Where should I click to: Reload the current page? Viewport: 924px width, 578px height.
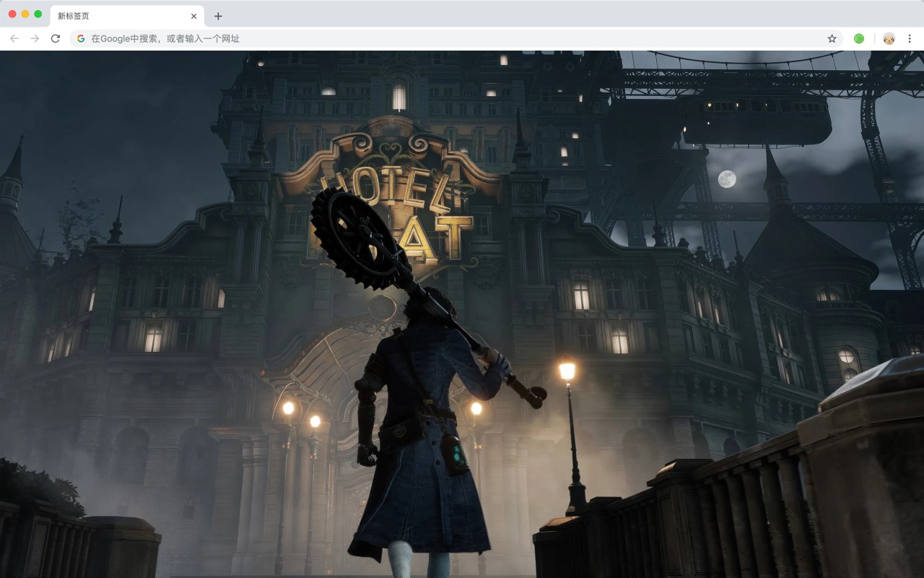pos(56,38)
